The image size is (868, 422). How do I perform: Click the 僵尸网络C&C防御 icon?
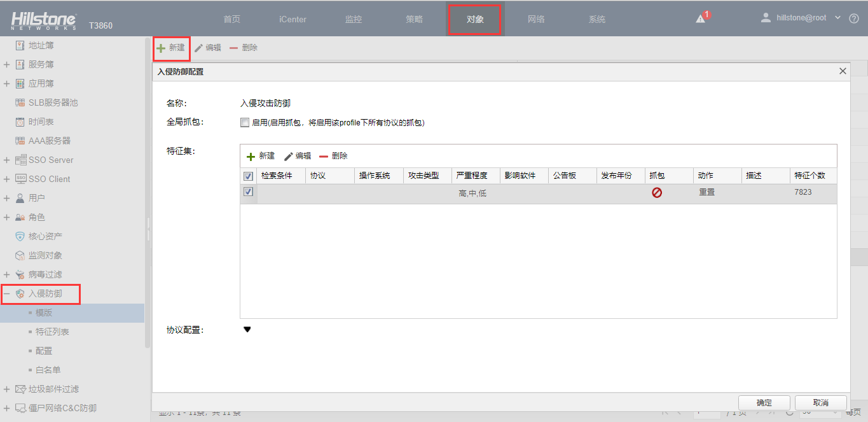[20, 408]
